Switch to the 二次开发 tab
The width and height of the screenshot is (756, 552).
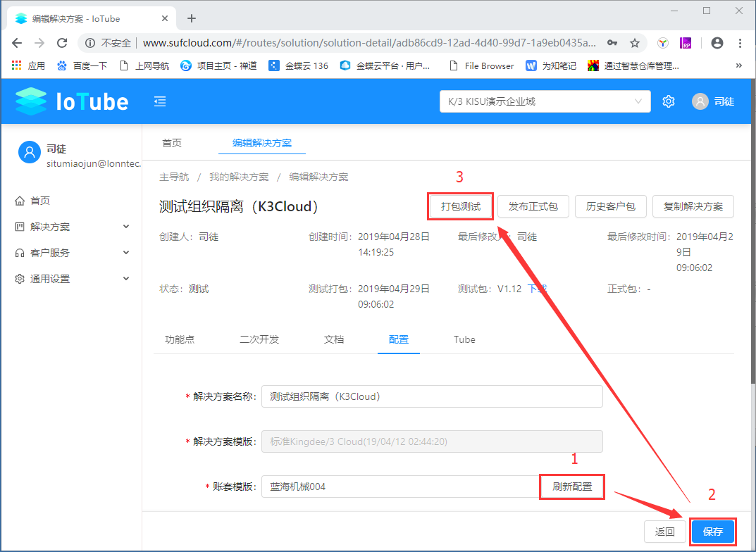[x=259, y=339]
